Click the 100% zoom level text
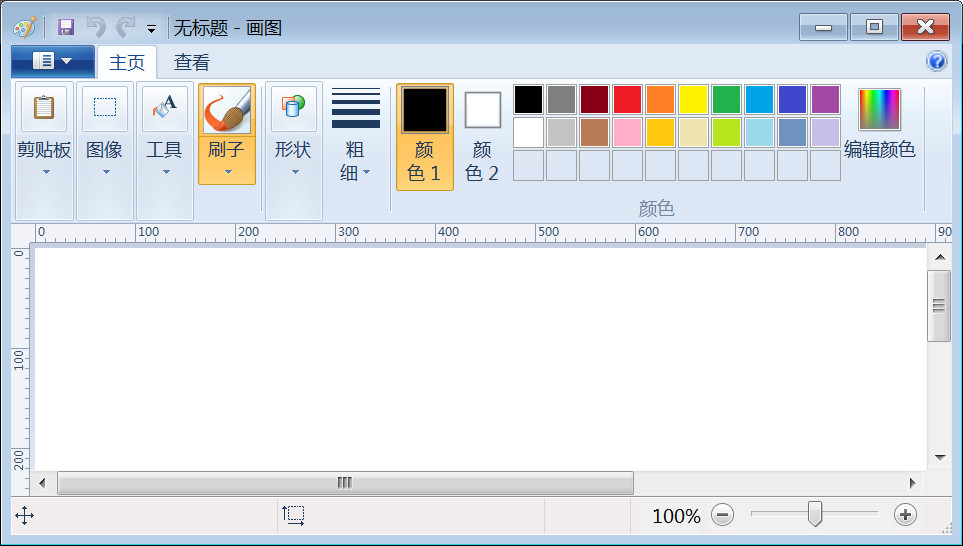Viewport: 963px width, 546px height. pyautogui.click(x=676, y=516)
